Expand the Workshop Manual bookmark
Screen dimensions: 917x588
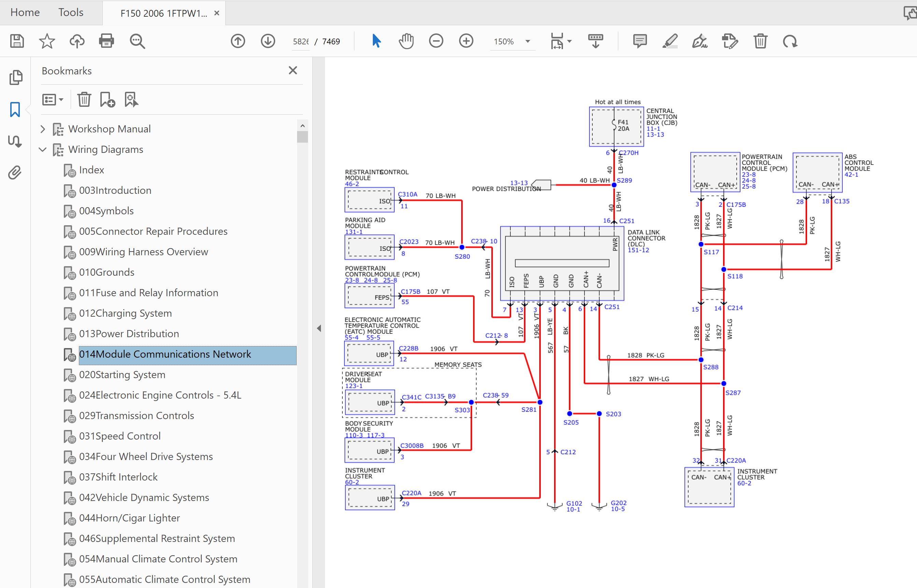tap(43, 129)
